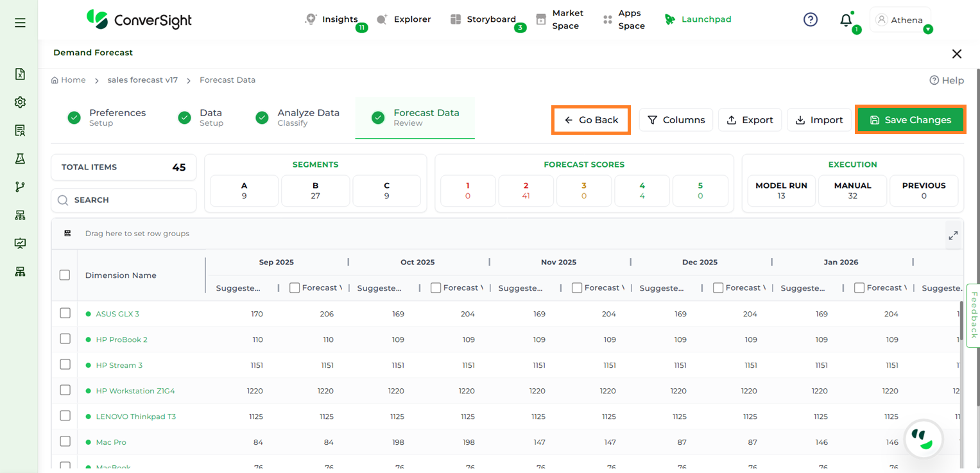Open the Columns filter dropdown
This screenshot has height=473, width=980.
click(x=676, y=120)
